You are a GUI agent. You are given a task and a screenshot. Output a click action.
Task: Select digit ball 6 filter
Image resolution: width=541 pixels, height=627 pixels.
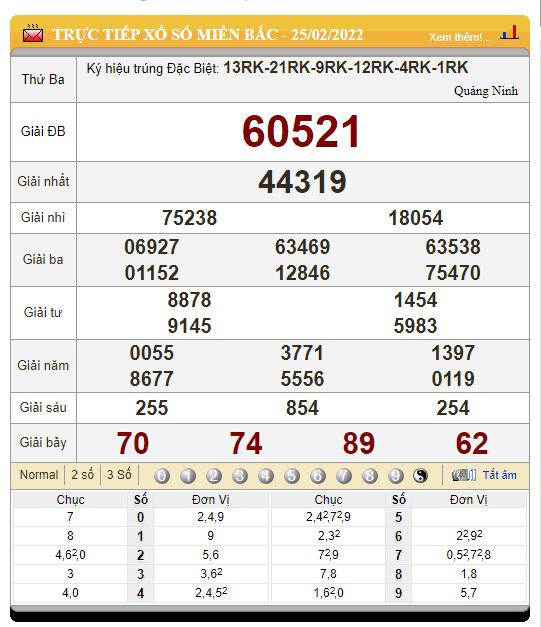pyautogui.click(x=317, y=476)
